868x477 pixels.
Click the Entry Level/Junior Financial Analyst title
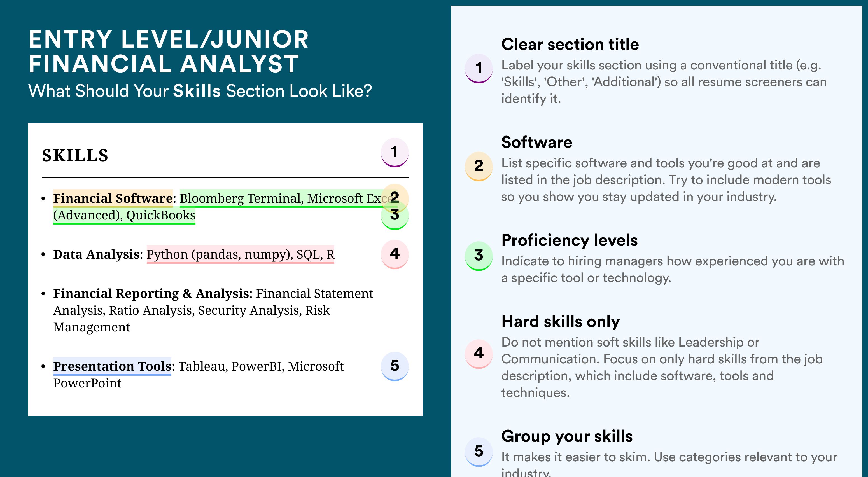(x=169, y=51)
